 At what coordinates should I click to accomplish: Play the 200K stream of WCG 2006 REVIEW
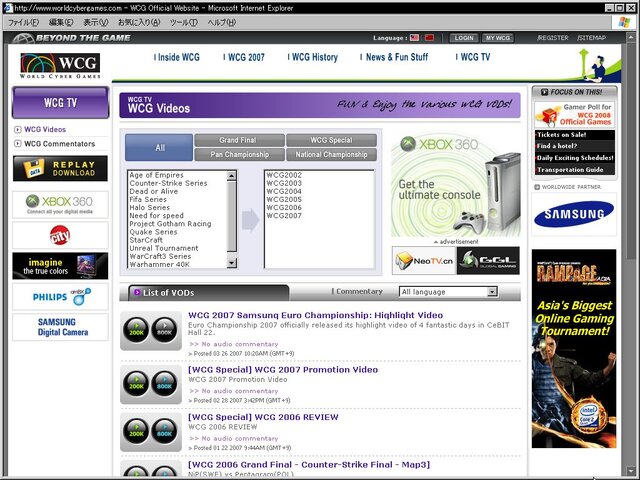point(136,430)
